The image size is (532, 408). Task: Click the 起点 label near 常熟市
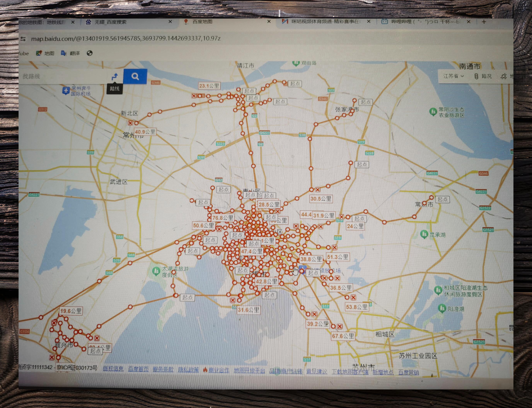[x=442, y=199]
